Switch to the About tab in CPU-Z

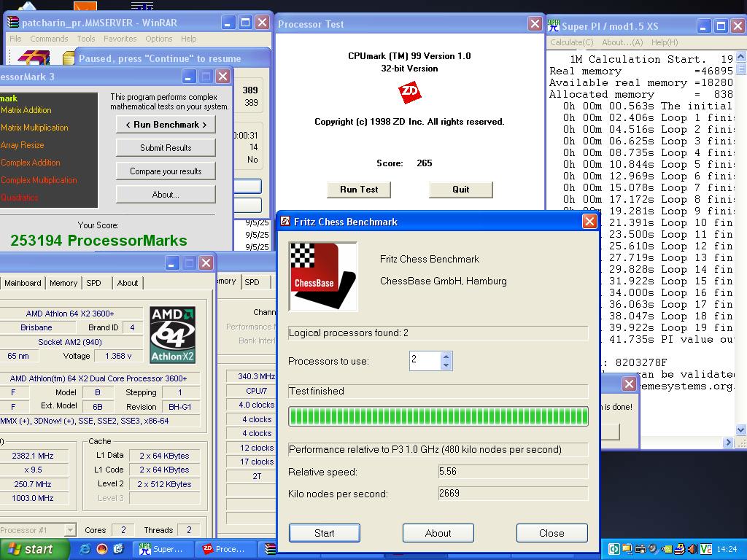pos(128,283)
